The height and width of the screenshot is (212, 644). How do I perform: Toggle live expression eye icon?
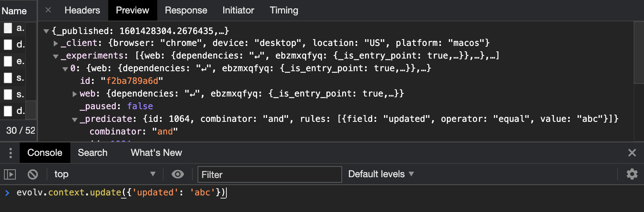click(x=178, y=174)
